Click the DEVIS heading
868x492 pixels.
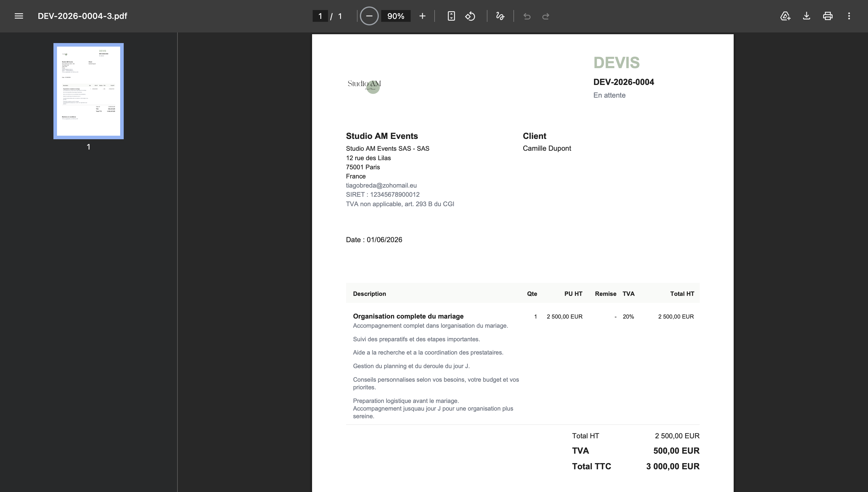click(x=616, y=63)
